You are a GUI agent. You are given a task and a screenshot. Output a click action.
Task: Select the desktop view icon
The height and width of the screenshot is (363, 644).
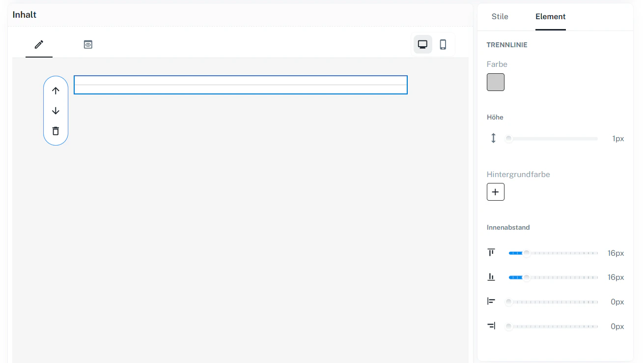click(x=422, y=44)
